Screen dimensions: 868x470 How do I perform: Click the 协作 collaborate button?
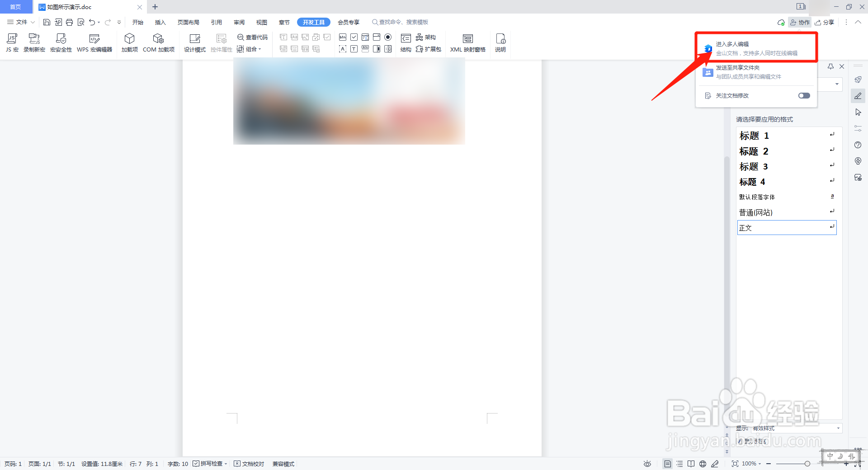[x=800, y=22]
